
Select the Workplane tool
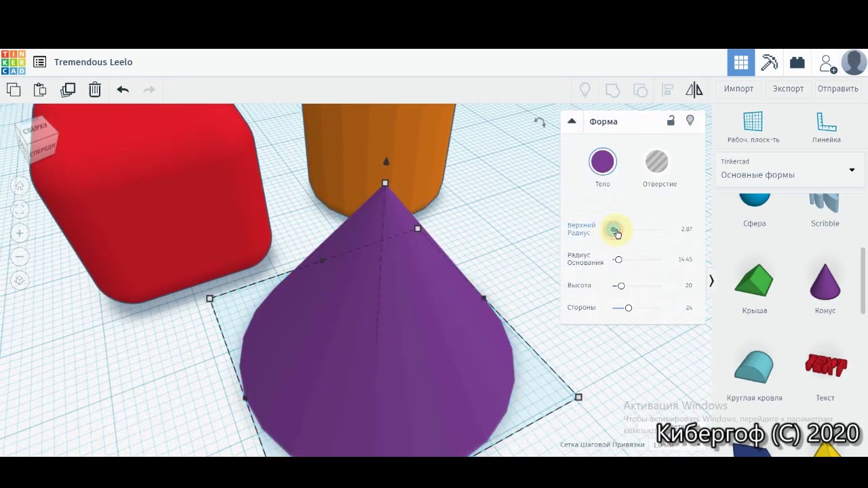click(x=753, y=127)
